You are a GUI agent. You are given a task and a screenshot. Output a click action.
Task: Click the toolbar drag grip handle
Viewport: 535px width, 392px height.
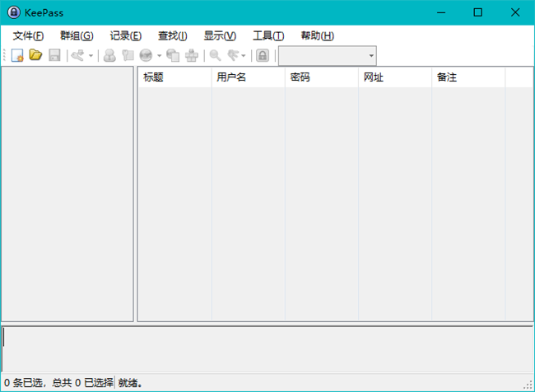pyautogui.click(x=4, y=55)
